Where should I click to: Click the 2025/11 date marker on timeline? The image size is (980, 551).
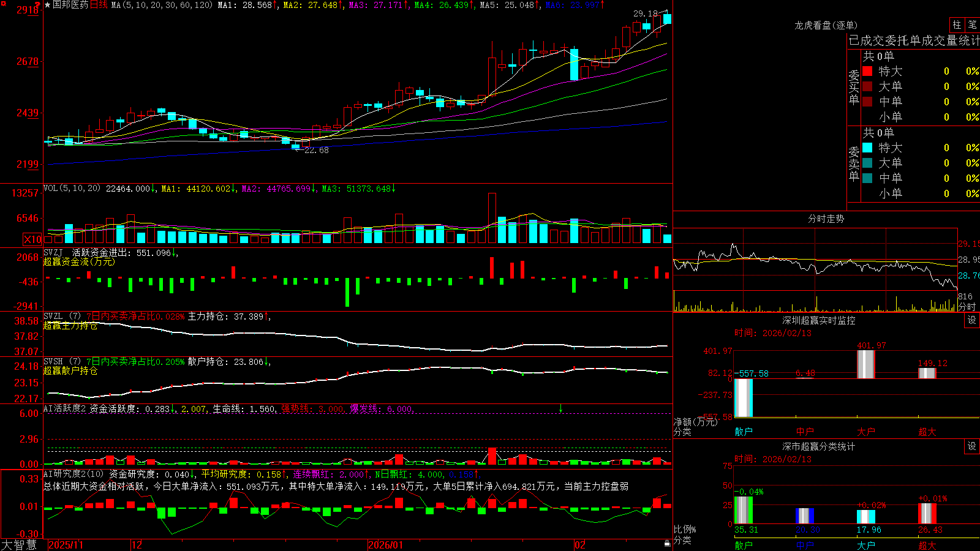66,544
